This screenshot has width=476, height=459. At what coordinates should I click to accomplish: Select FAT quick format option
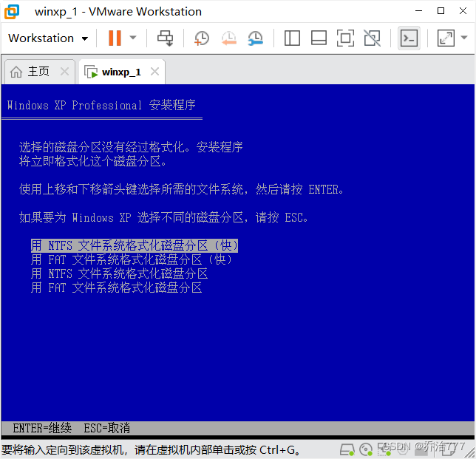click(131, 259)
